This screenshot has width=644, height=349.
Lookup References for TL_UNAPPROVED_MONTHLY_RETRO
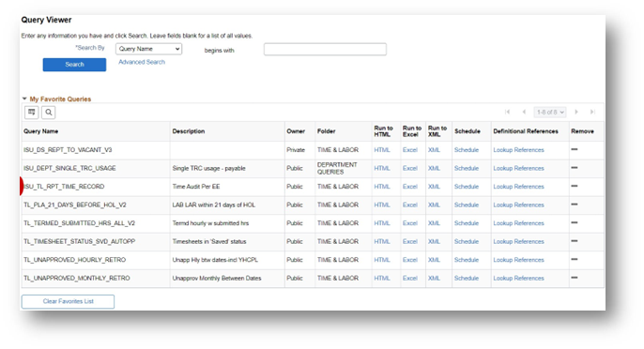tap(518, 278)
